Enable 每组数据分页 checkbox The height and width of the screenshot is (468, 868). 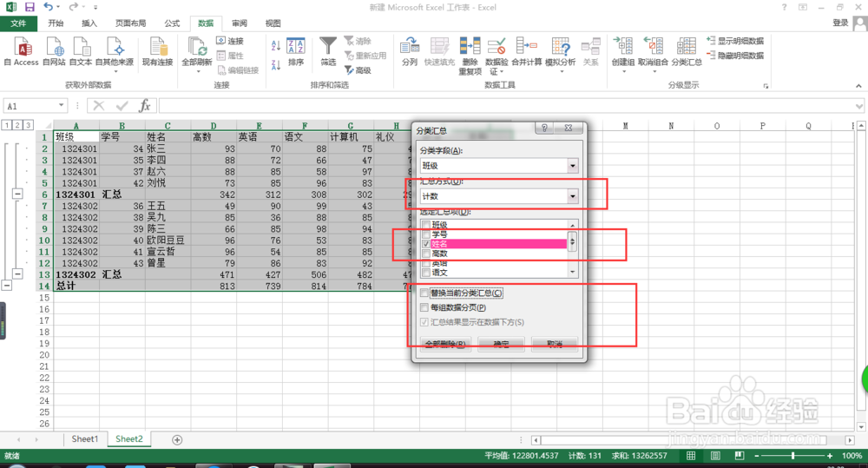[x=424, y=307]
